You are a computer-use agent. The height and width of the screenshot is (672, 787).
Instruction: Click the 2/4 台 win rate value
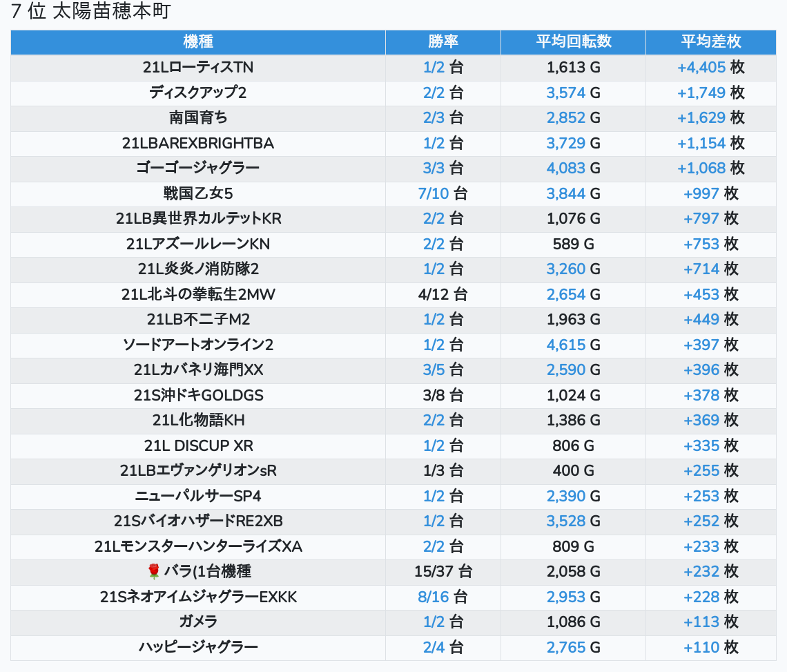[x=443, y=647]
